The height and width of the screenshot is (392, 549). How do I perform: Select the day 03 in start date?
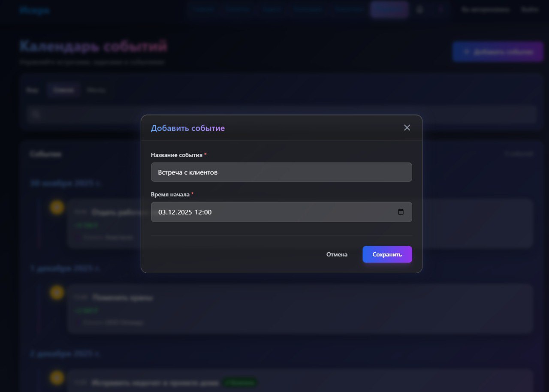(x=162, y=212)
